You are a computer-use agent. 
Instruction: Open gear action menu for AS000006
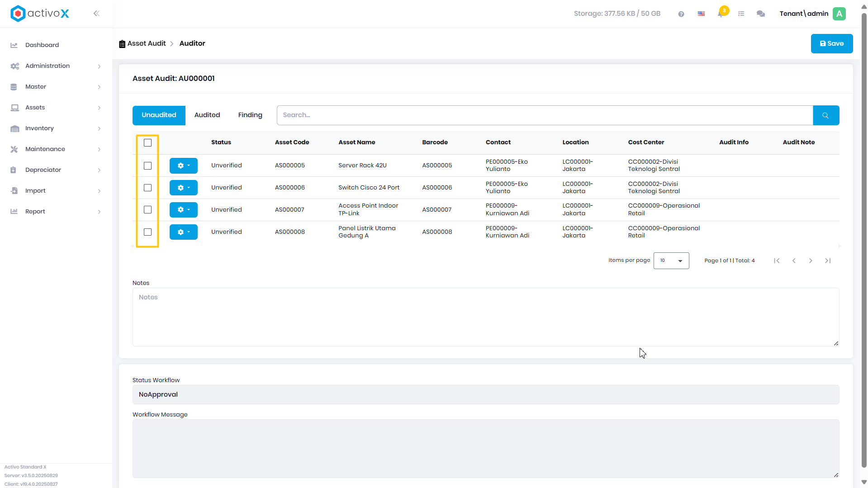coord(183,188)
